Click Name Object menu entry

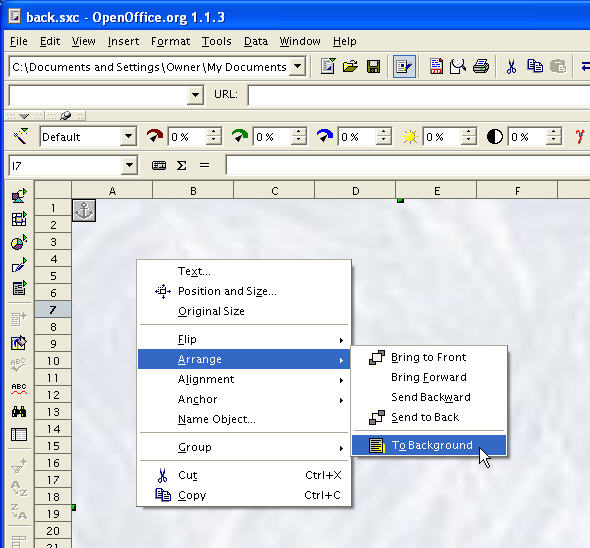(244, 419)
